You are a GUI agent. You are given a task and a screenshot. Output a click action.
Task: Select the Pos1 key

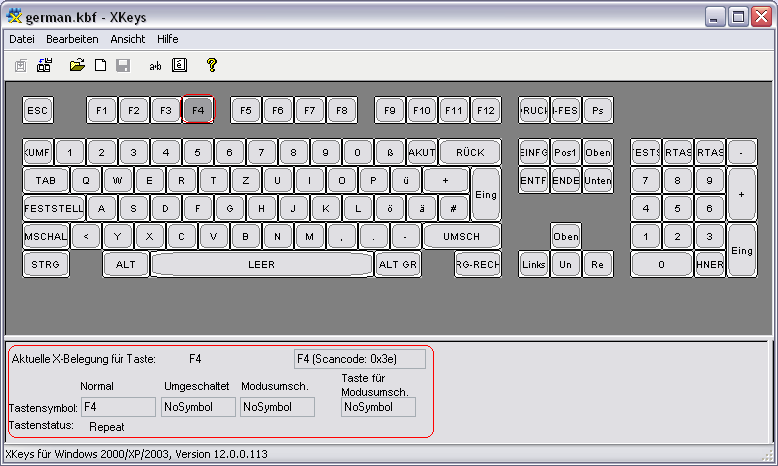(x=566, y=152)
